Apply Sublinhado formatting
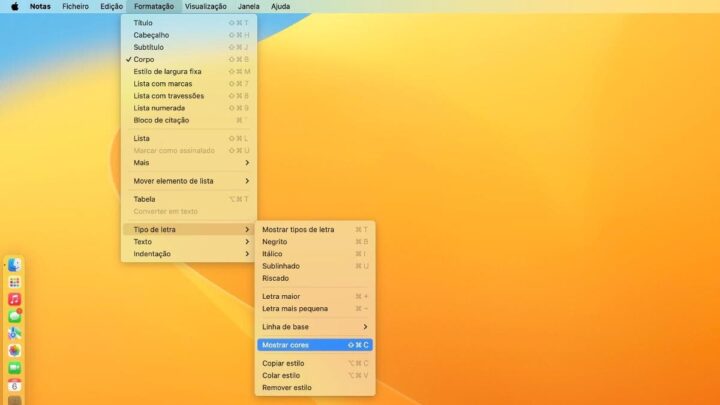Image resolution: width=720 pixels, height=405 pixels. point(315,266)
